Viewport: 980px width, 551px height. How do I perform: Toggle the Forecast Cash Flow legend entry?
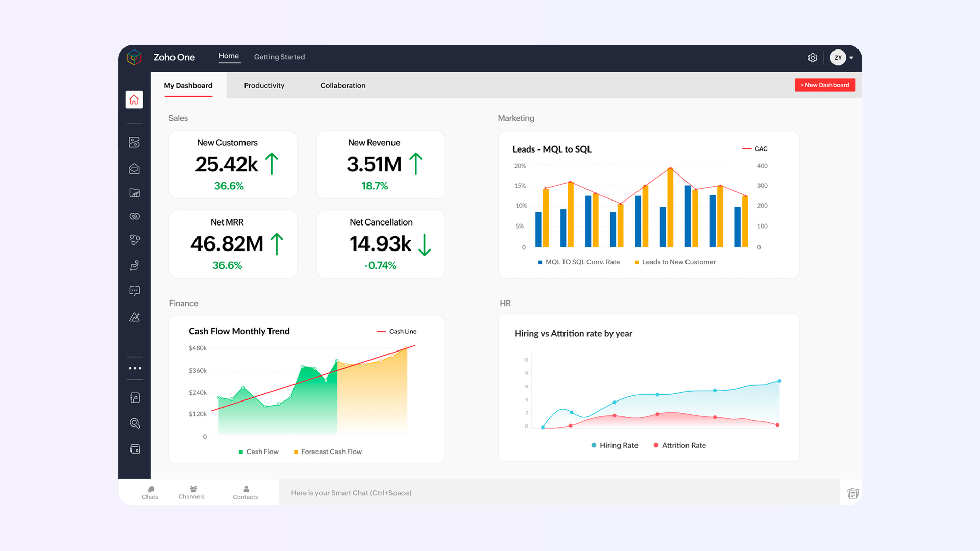[x=328, y=452]
